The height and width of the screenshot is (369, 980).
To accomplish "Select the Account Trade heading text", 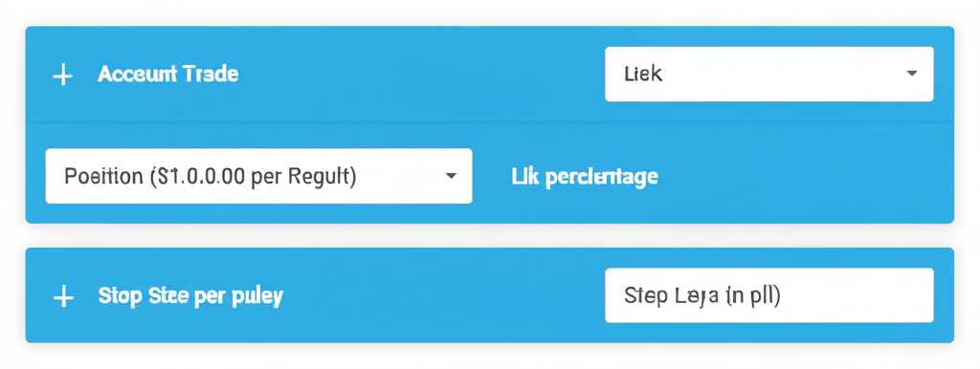I will pyautogui.click(x=168, y=75).
